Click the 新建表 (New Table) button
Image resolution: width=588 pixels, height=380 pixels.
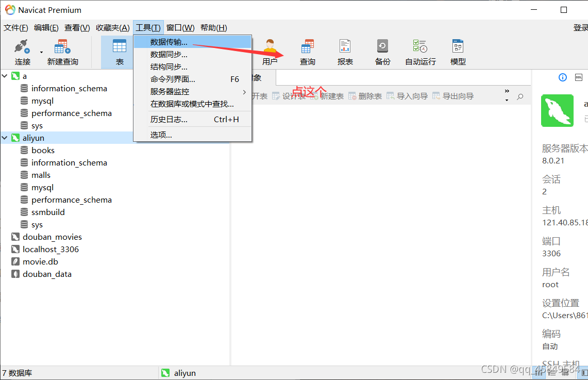tap(327, 96)
